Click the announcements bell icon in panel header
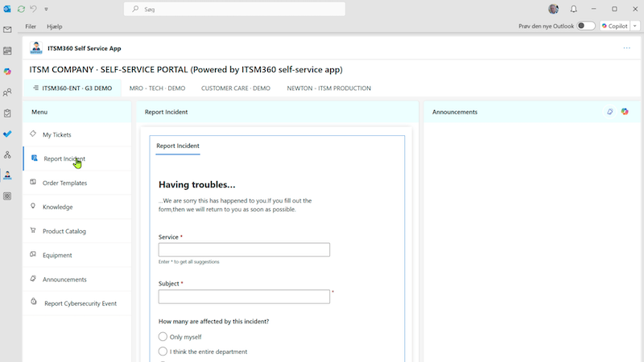This screenshot has width=644, height=362. (610, 112)
